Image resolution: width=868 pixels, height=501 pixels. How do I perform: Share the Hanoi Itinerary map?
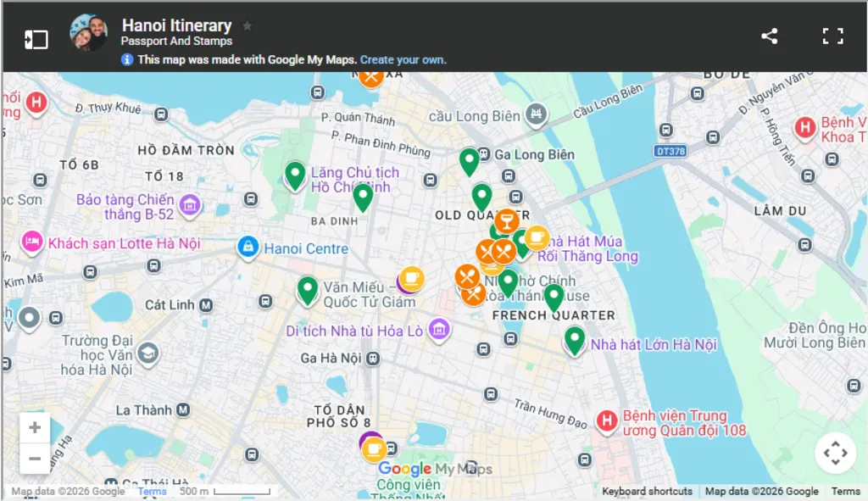tap(769, 36)
